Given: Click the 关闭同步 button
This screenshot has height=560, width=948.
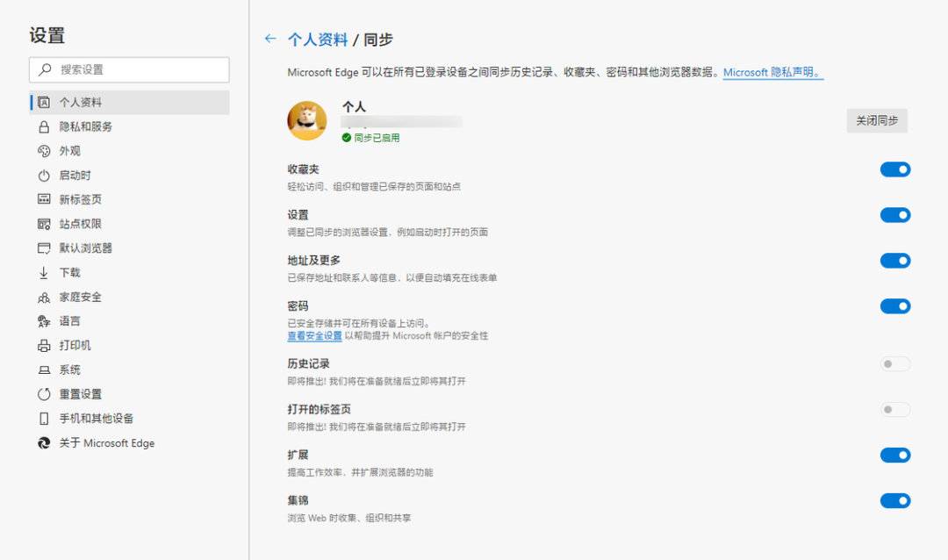Looking at the screenshot, I should click(877, 121).
